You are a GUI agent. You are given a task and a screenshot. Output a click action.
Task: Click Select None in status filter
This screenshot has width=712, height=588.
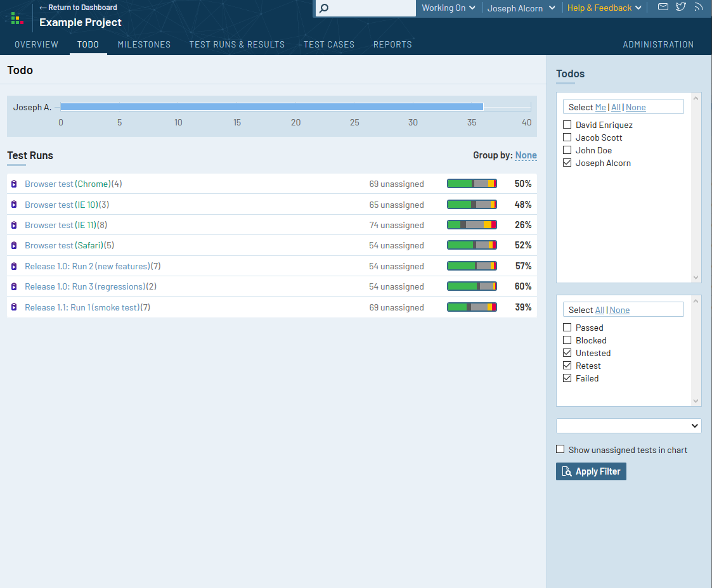coord(619,310)
